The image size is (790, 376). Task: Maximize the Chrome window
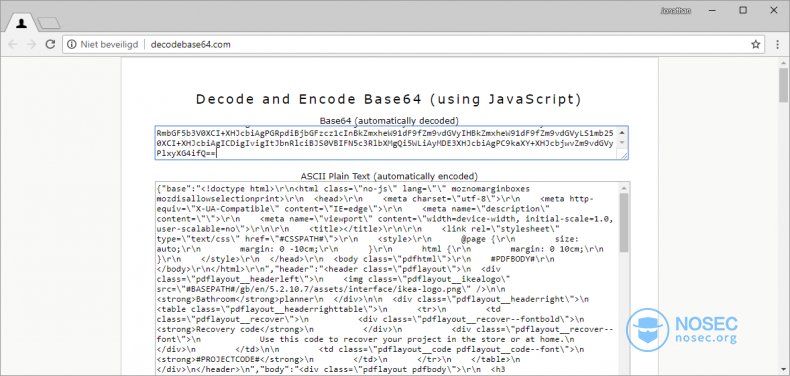[x=743, y=10]
